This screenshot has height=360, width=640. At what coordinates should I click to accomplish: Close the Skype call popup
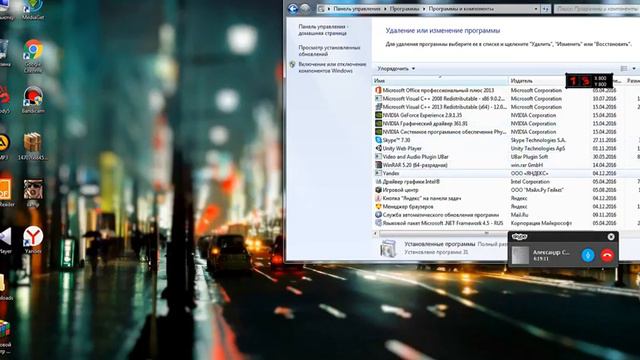pos(611,237)
